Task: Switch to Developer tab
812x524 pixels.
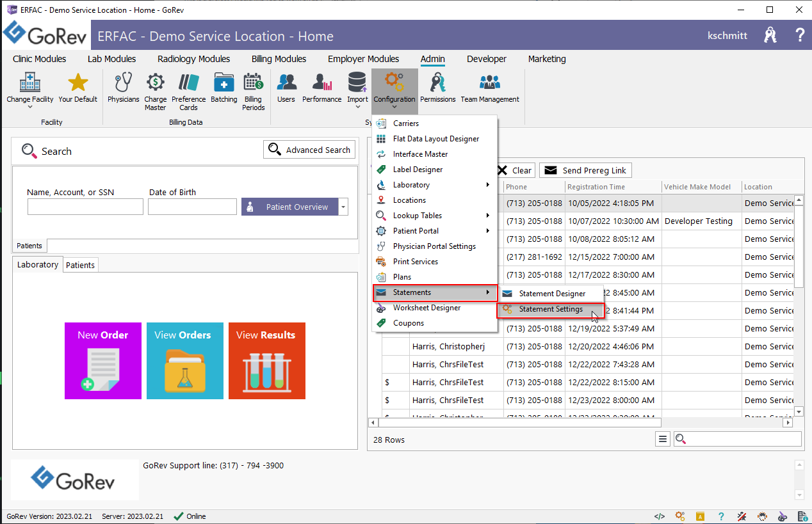Action: point(487,59)
